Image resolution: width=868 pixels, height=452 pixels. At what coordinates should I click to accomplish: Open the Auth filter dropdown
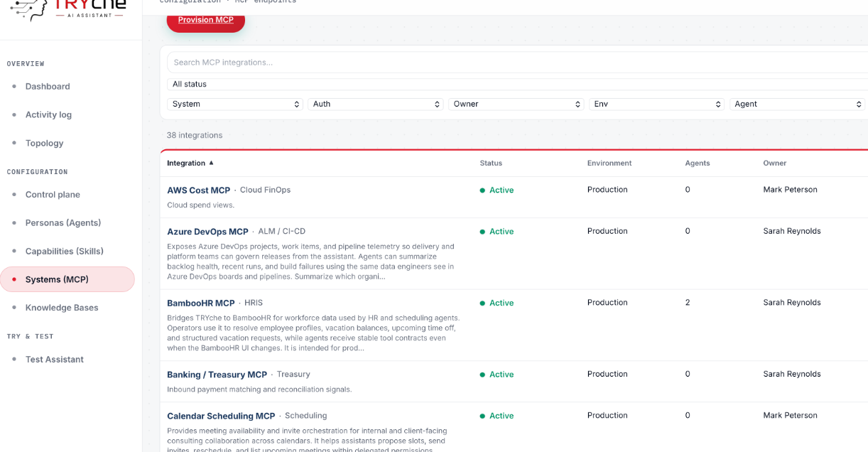point(376,104)
